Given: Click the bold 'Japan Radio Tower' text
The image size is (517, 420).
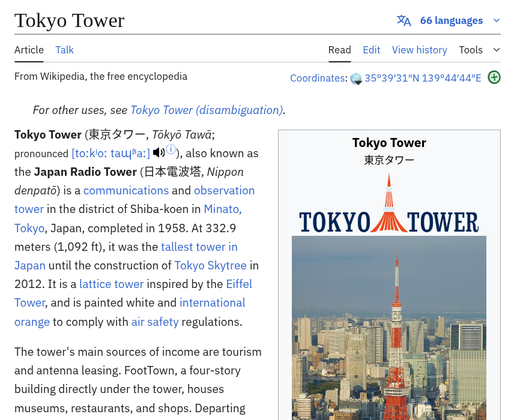Looking at the screenshot, I should tap(85, 172).
